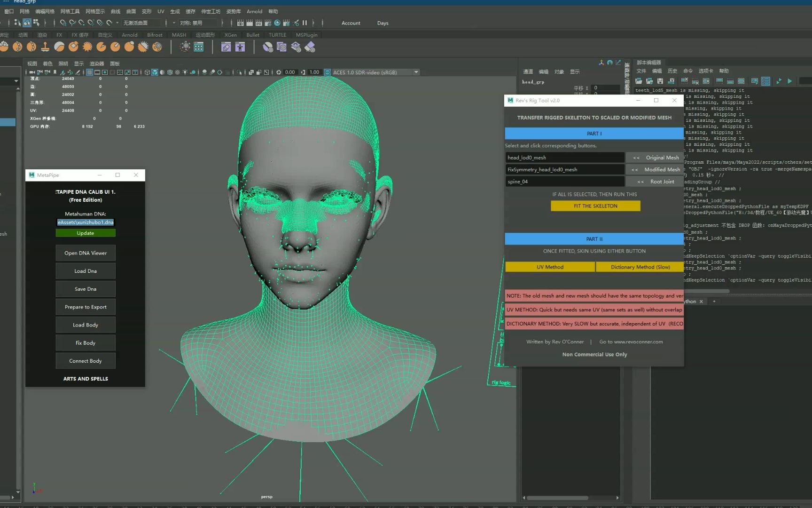The image size is (812, 508).
Task: Open the ACES 1.0 SDR-video color dropdown
Action: coord(416,72)
